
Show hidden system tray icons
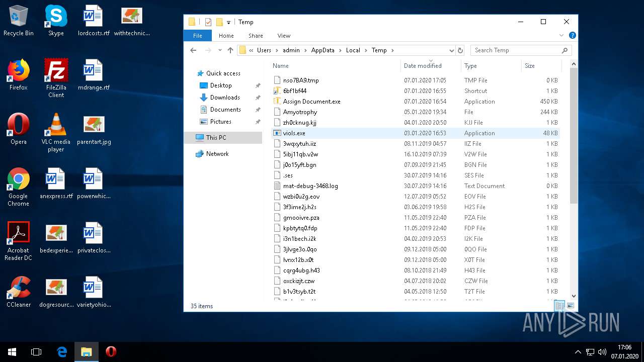point(578,352)
